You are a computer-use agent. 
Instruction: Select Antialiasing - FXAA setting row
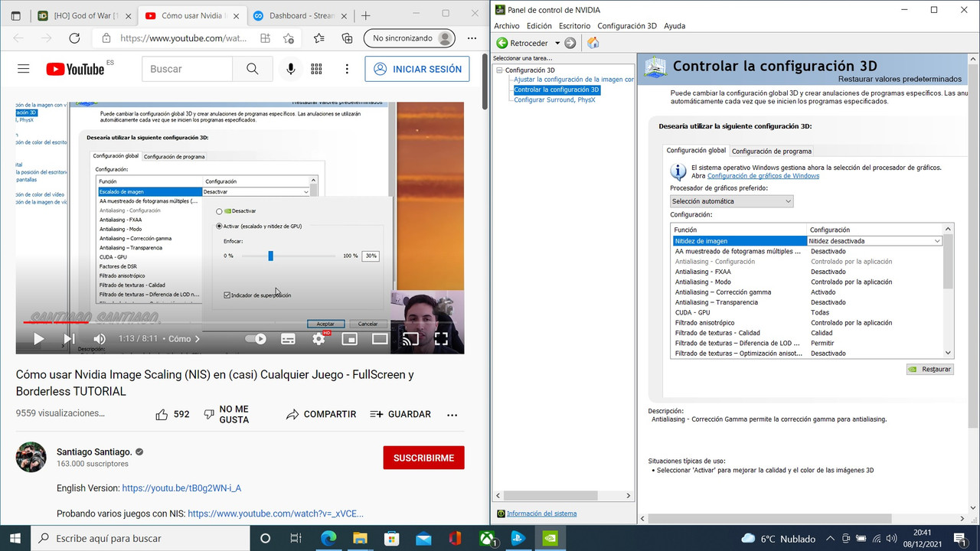coord(808,272)
